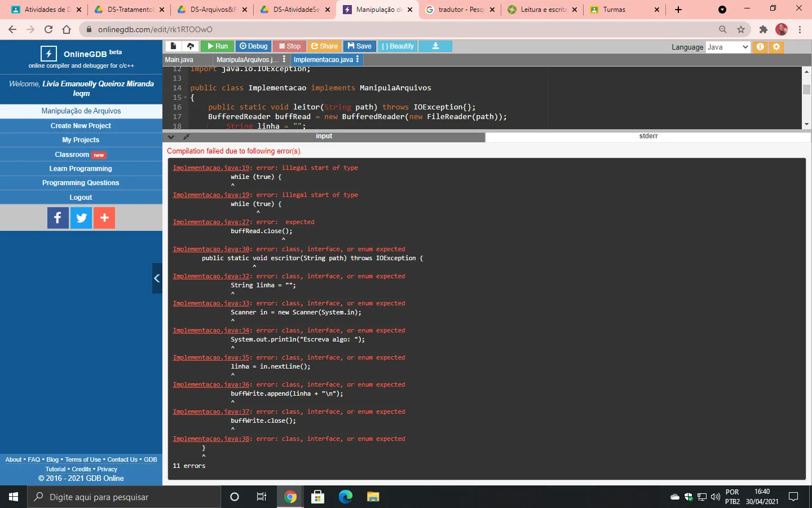Screen dimensions: 812x508
Task: Switch to the ManipulaArquivos.java tab
Action: pyautogui.click(x=247, y=60)
